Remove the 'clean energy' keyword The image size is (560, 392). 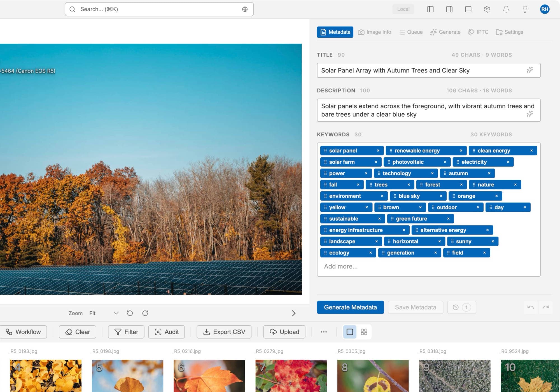pos(531,151)
